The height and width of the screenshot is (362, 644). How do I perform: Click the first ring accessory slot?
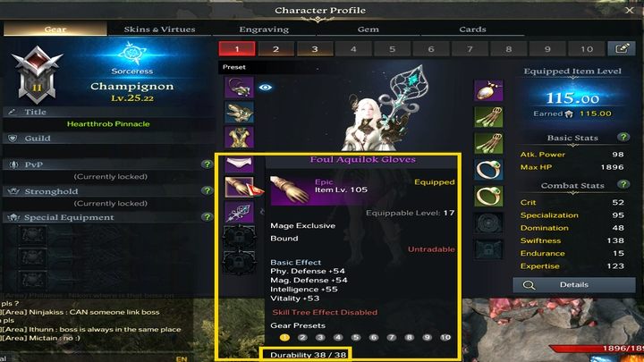click(x=488, y=170)
